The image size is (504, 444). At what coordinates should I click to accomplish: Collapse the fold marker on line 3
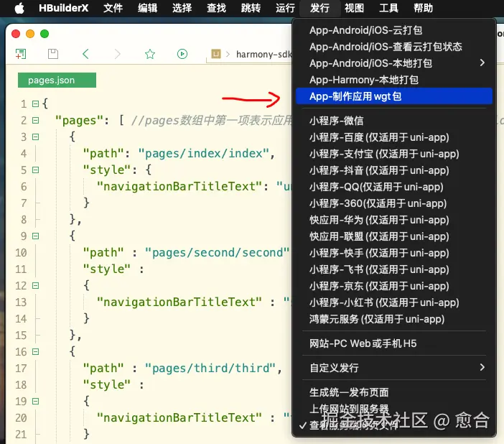coord(36,137)
